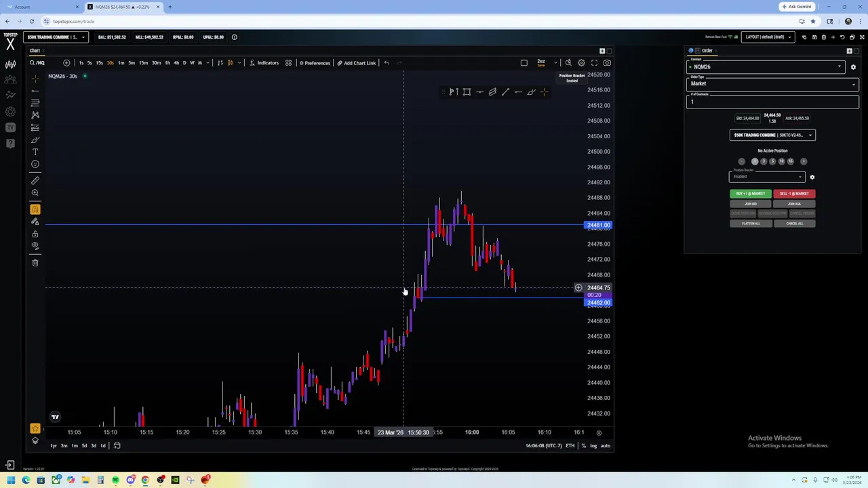Click the account info circle icon
The image size is (868, 488).
tap(235, 37)
